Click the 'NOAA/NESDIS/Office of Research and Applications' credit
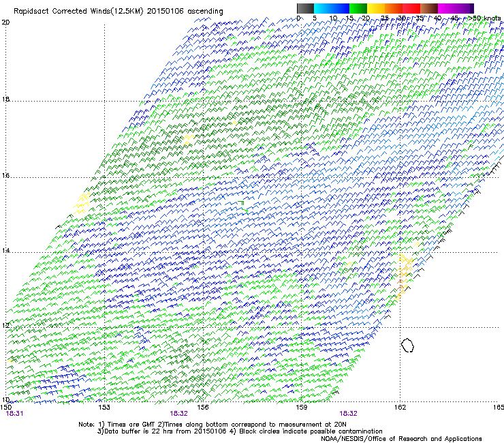Image resolution: width=504 pixels, height=443 pixels. click(x=401, y=438)
